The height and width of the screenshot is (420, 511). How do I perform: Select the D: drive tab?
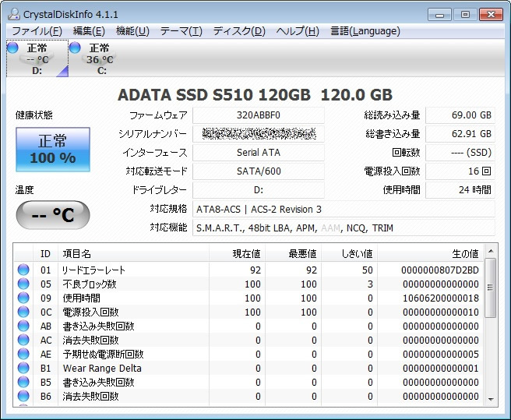point(37,58)
